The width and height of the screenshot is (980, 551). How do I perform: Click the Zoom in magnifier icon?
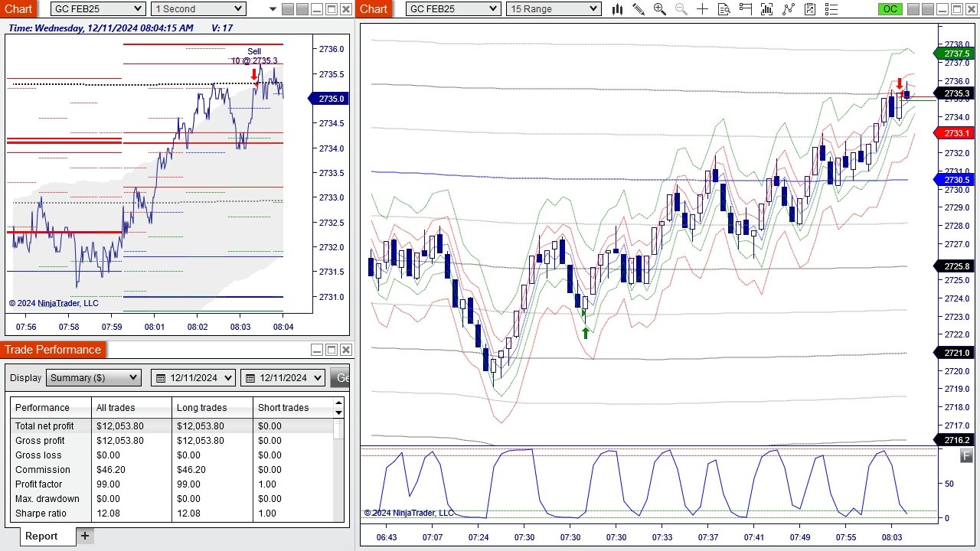tap(660, 9)
